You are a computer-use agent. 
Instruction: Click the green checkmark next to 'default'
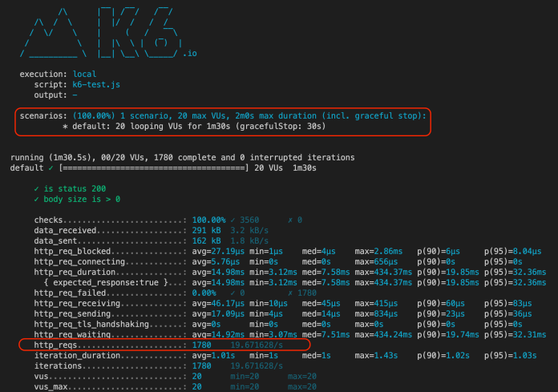(x=51, y=168)
